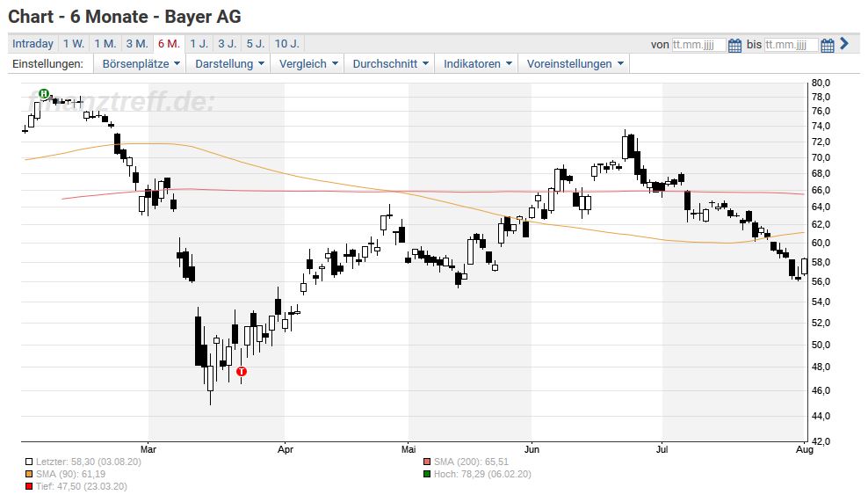Click the 'Chart - 6 Monate - Bayer AG' heading
Image resolution: width=868 pixels, height=502 pixels.
tap(125, 17)
